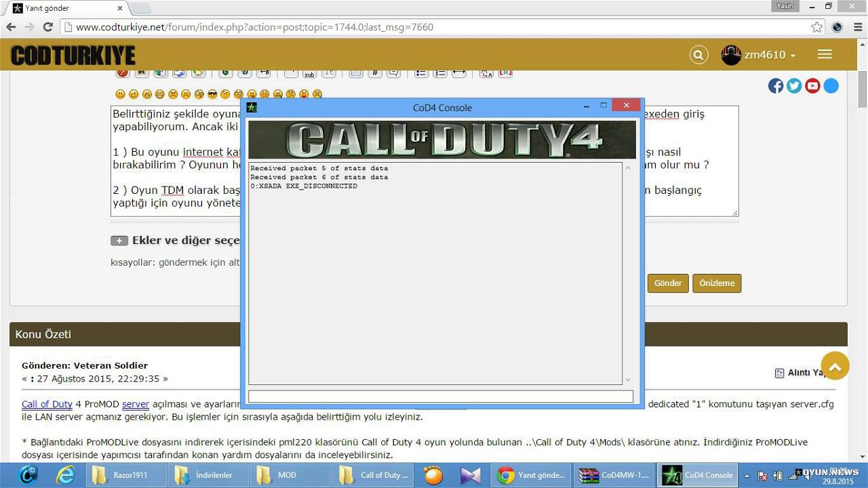Open the 'Call of Duty' link in post
The width and height of the screenshot is (868, 488).
[47, 404]
